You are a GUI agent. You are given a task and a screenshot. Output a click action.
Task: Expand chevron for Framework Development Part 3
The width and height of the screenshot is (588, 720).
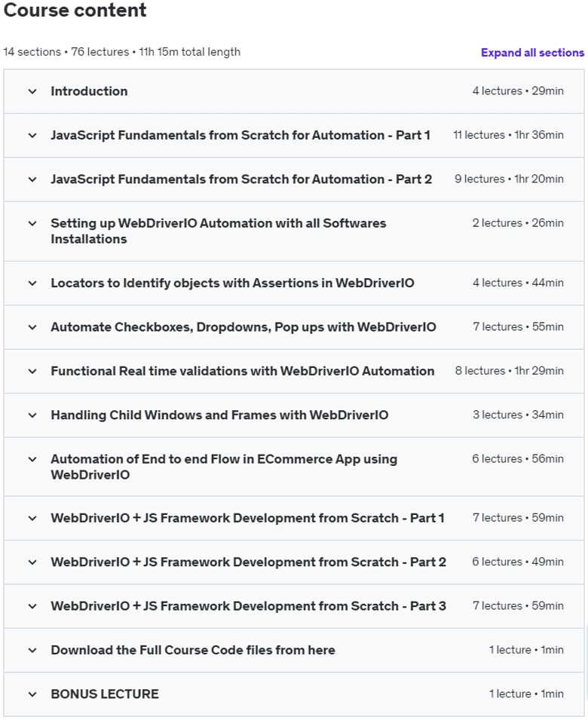click(x=32, y=607)
